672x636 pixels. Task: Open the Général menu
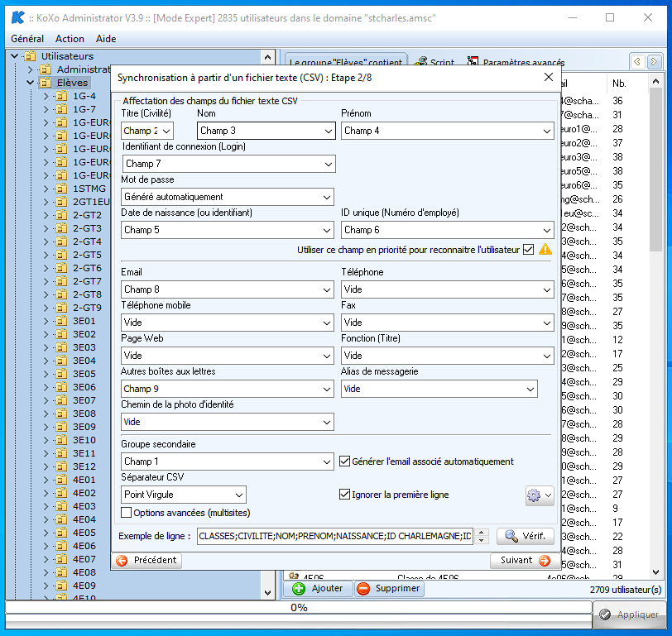point(27,39)
